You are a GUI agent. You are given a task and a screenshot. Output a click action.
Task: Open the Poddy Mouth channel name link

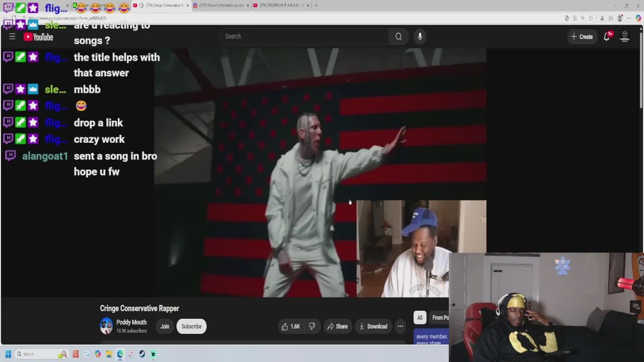tap(131, 322)
